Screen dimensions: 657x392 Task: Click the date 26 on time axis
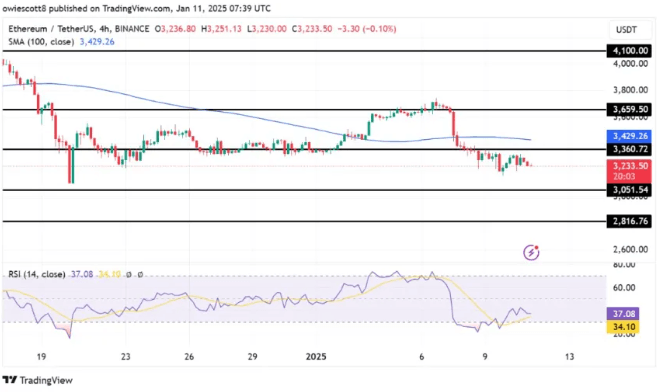(x=189, y=357)
